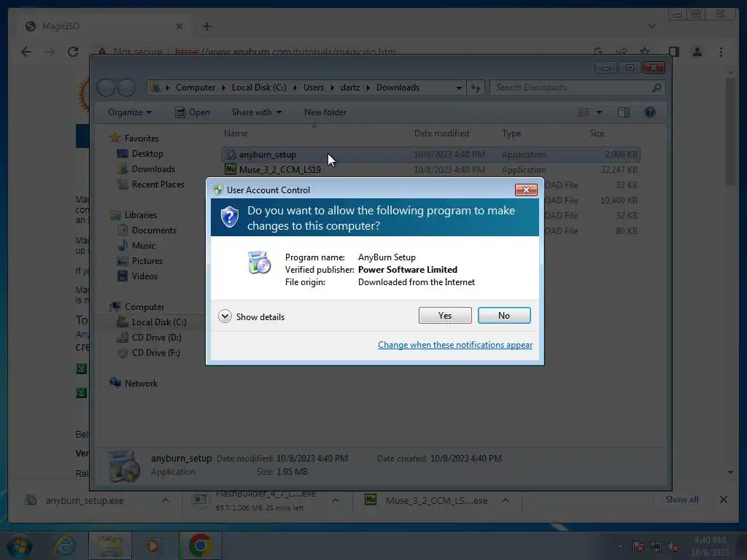Sort files by Size column header
This screenshot has width=747, height=560.
coord(597,133)
